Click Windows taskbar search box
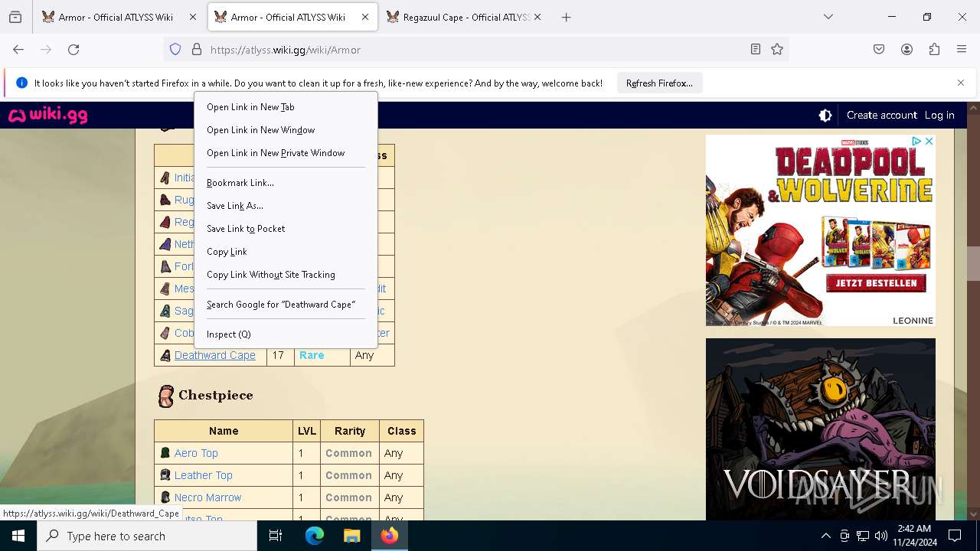The image size is (980, 551). pyautogui.click(x=147, y=536)
